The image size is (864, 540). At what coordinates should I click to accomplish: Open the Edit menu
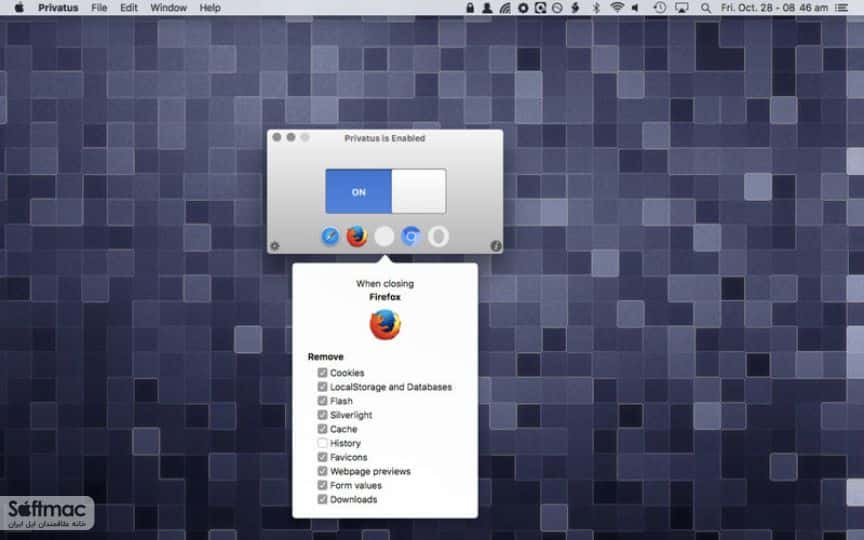coord(129,8)
